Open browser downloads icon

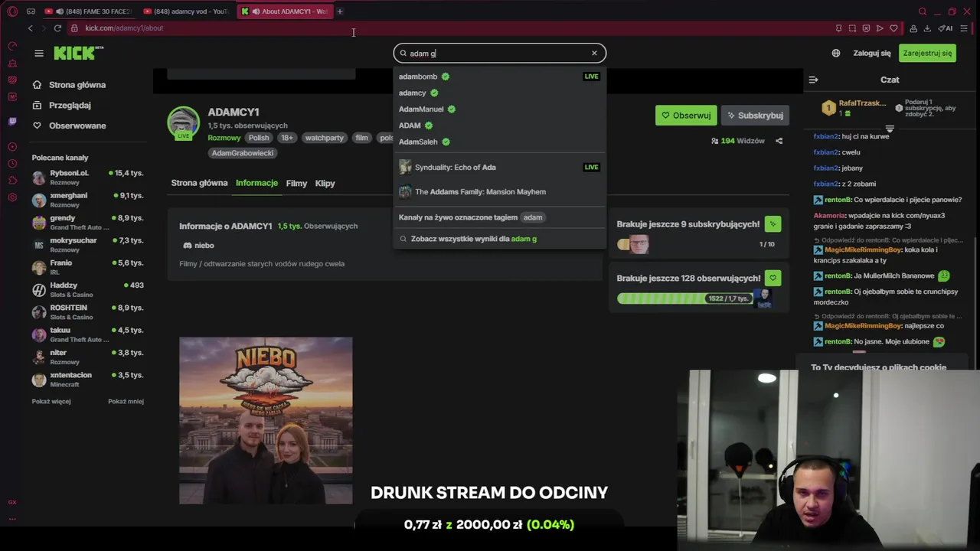927,28
